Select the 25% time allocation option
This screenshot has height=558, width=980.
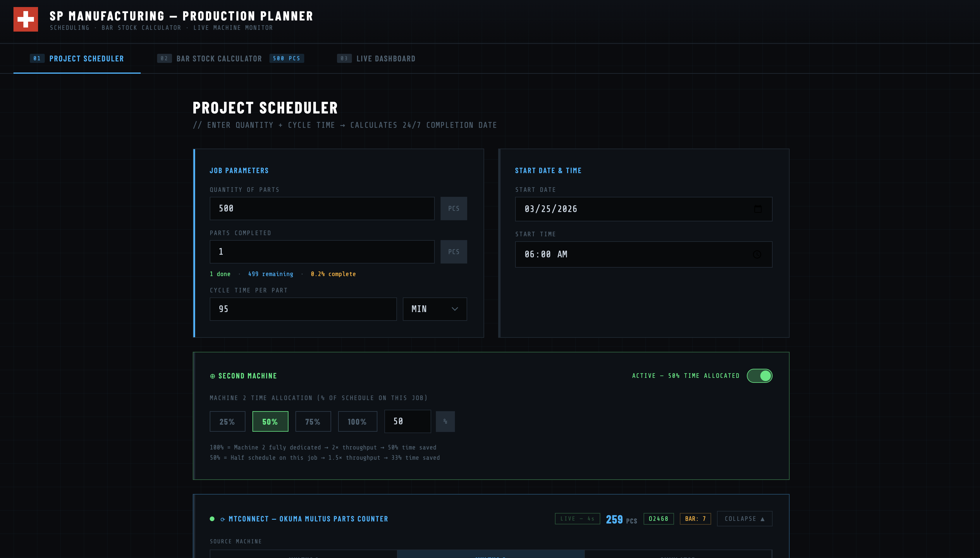[227, 421]
